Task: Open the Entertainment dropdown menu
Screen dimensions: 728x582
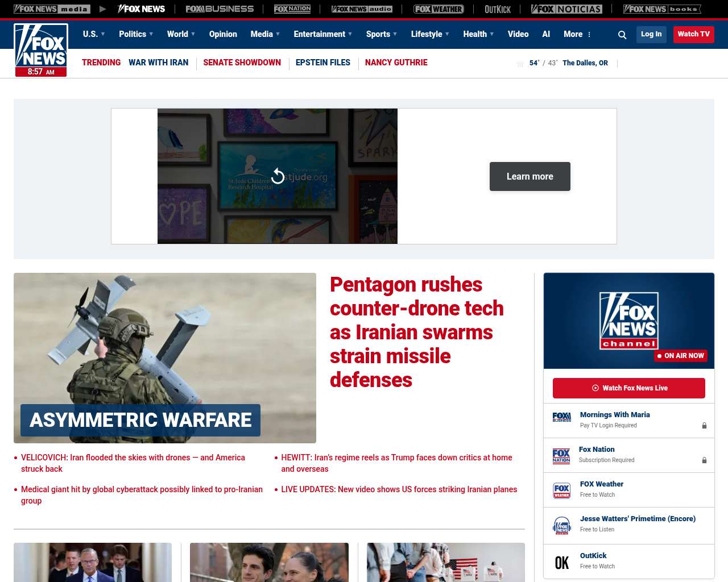Action: tap(322, 34)
